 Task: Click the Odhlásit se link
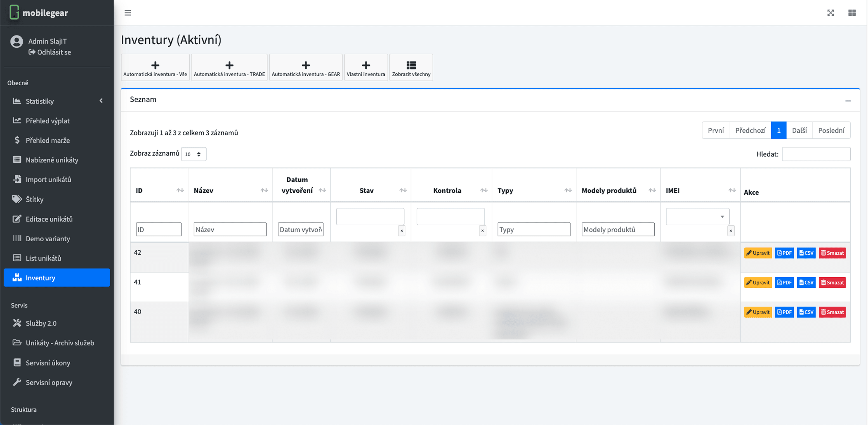(51, 52)
